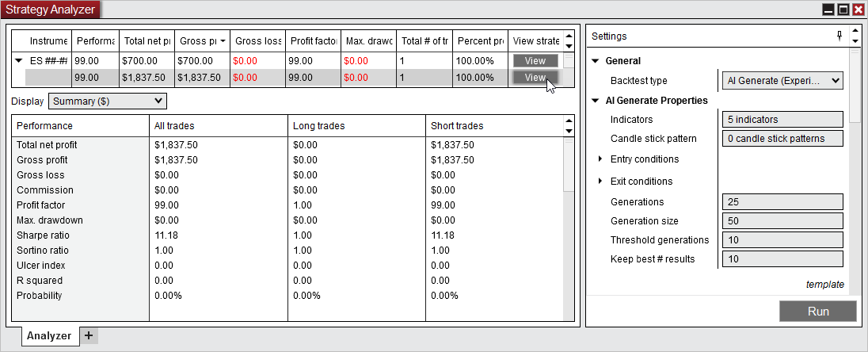Collapse the ES instrument row
Image resolution: width=868 pixels, height=352 pixels.
pos(19,60)
